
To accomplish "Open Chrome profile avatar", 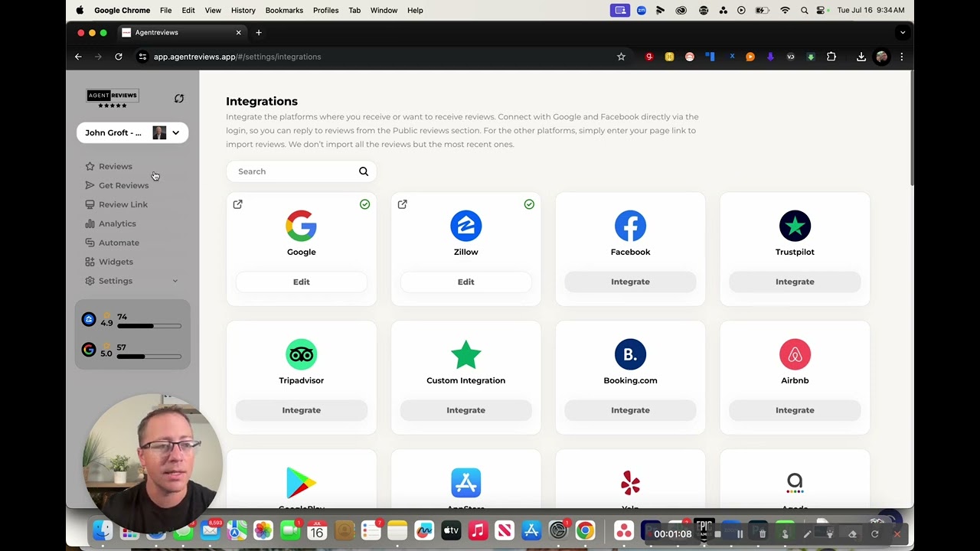I will 882,57.
